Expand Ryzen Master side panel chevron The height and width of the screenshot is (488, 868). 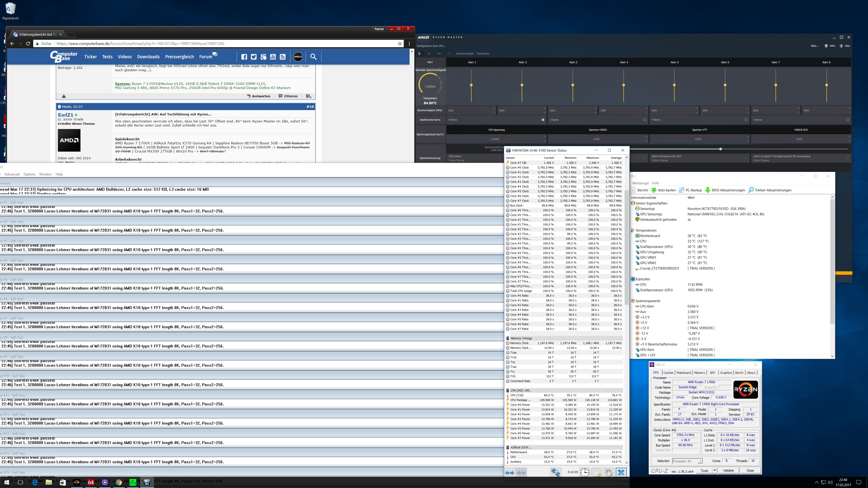click(419, 54)
